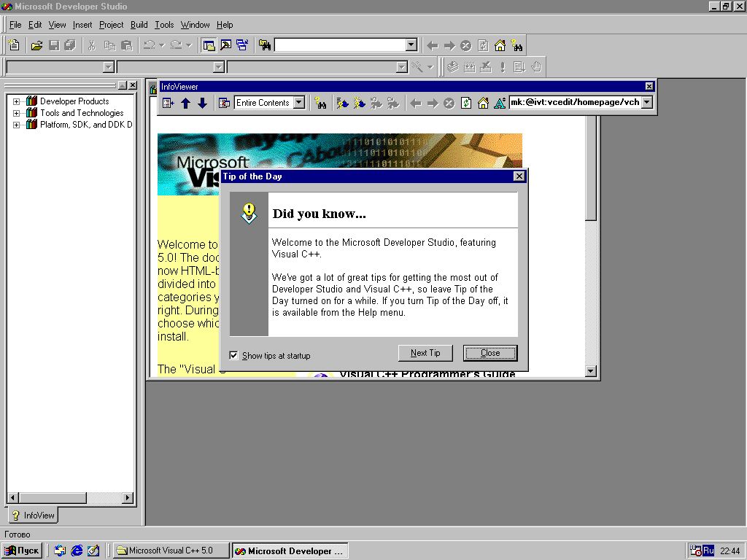Click the Пуск Start button
Viewport: 747px width, 560px height.
(x=22, y=551)
